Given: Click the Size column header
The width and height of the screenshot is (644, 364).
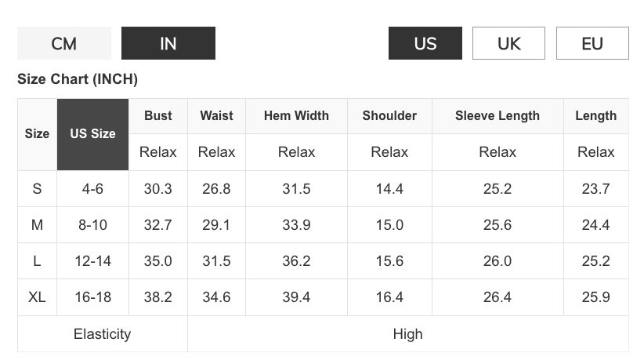Looking at the screenshot, I should point(37,134).
